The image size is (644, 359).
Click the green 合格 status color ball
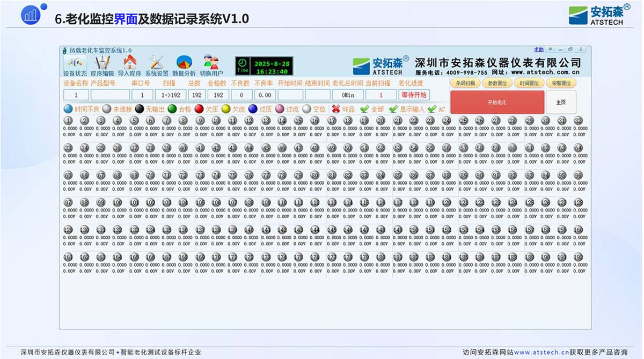tap(172, 109)
